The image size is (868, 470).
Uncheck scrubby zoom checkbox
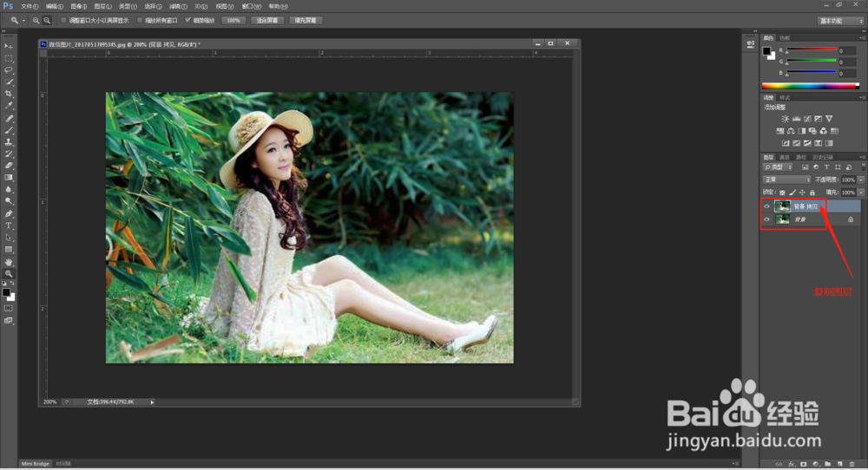[x=188, y=21]
